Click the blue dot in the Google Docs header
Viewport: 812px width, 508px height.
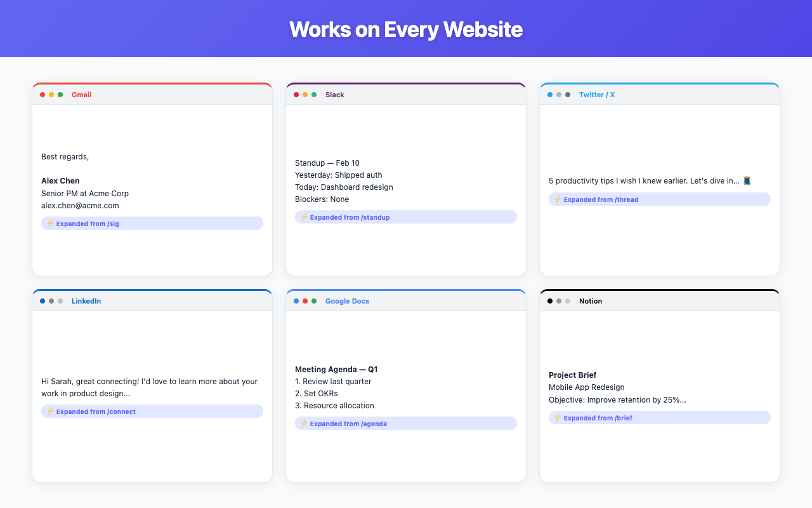click(296, 301)
